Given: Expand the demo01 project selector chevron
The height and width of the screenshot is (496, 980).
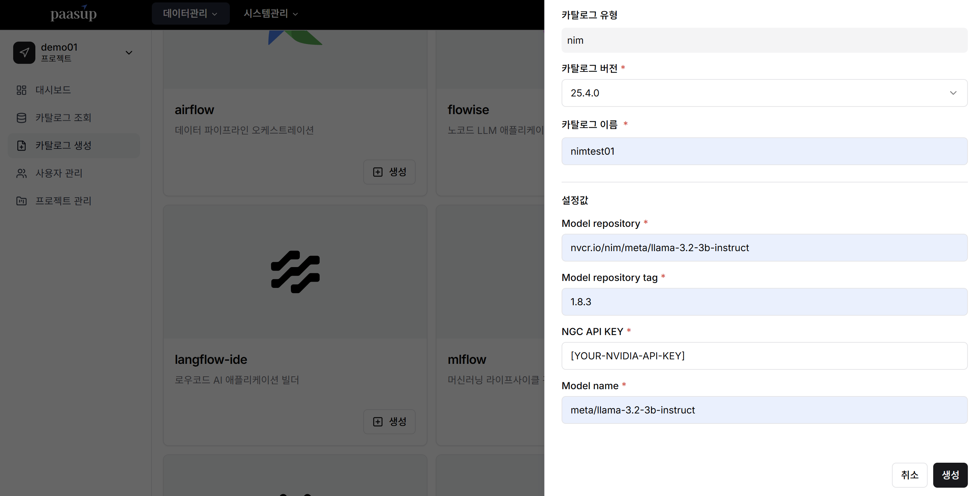Looking at the screenshot, I should point(129,52).
